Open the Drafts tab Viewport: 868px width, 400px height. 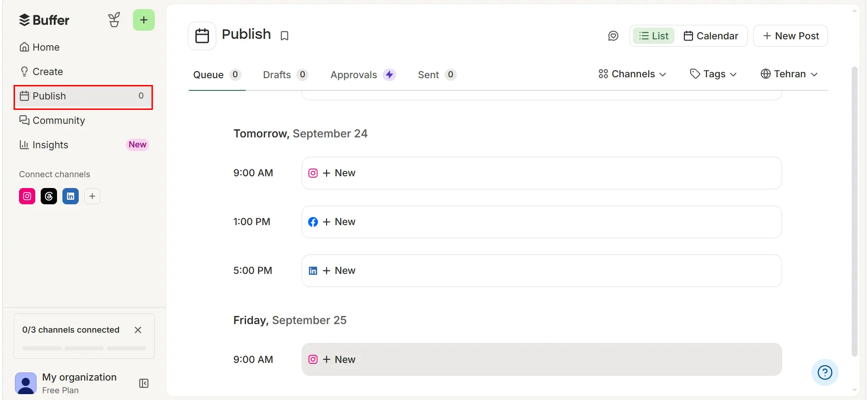click(285, 75)
